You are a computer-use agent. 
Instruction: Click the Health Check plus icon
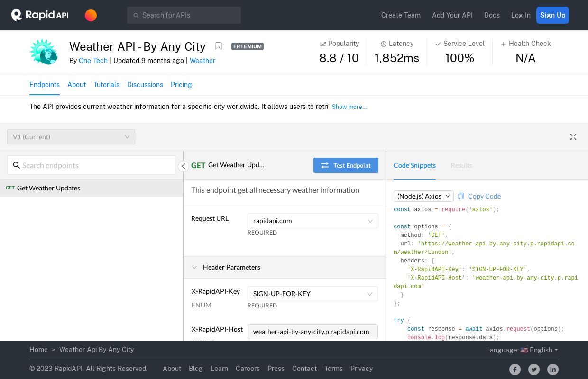[x=504, y=44]
